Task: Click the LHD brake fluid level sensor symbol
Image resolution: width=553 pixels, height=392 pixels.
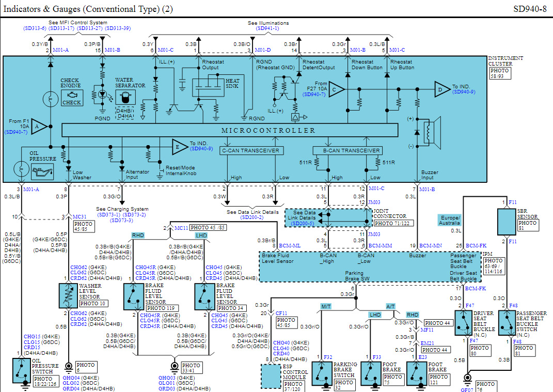Action: click(x=205, y=297)
